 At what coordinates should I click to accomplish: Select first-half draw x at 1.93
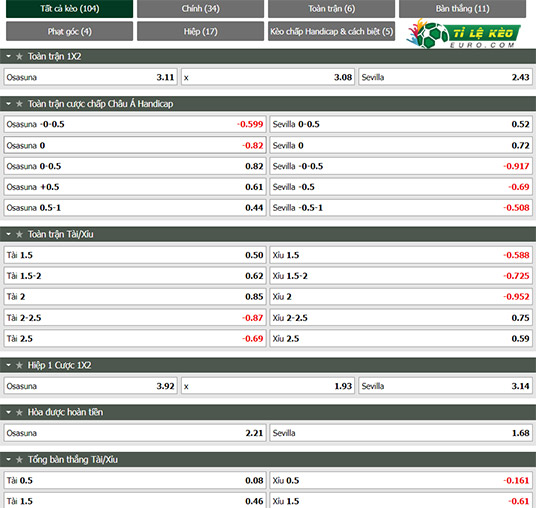(268, 386)
